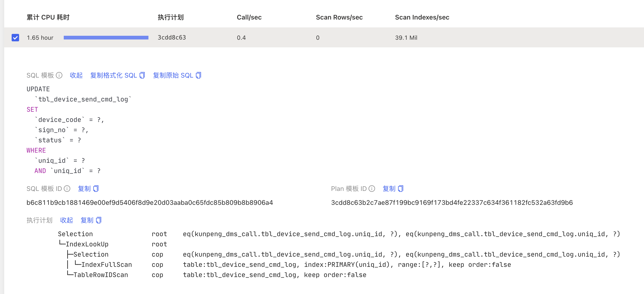Image resolution: width=644 pixels, height=294 pixels.
Task: Click copy icon next to Plan 模板 ID 复制
Action: coord(400,189)
